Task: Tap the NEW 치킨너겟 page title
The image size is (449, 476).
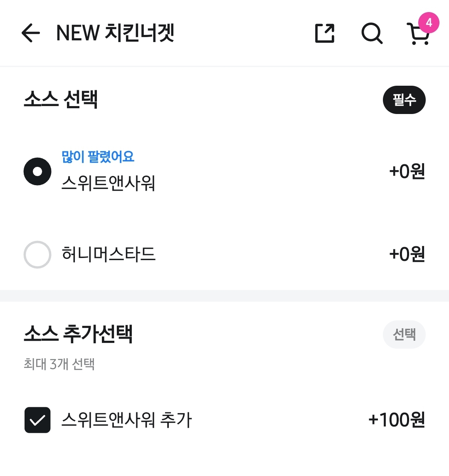Action: coord(115,33)
